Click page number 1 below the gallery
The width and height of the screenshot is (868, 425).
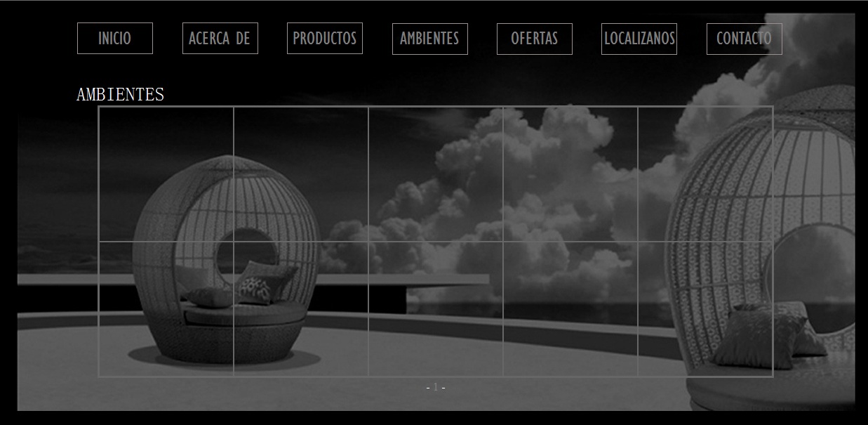point(435,387)
